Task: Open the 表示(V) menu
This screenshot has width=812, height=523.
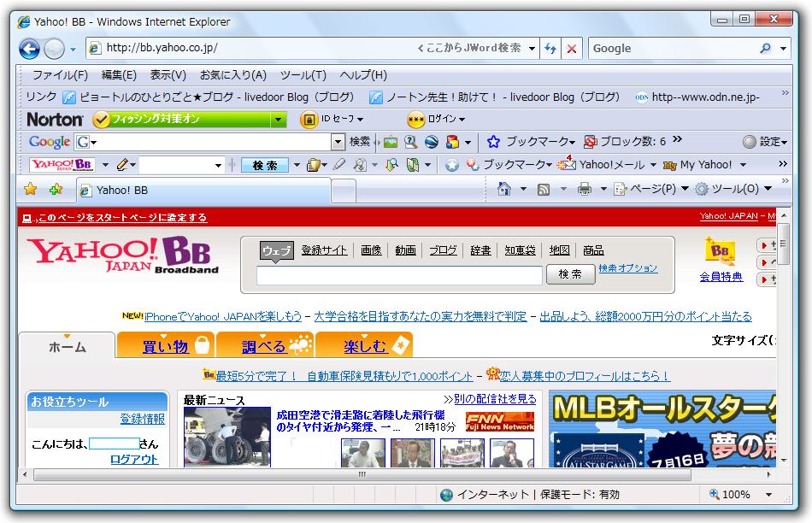Action: (168, 75)
